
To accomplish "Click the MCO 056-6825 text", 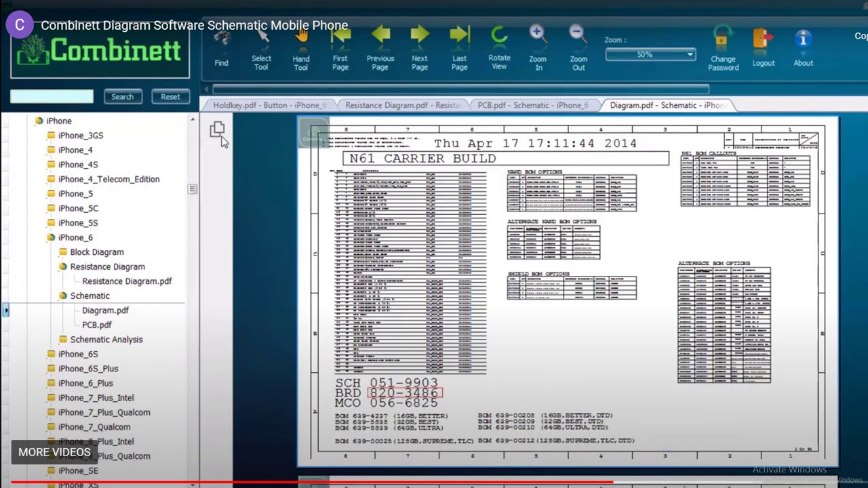I will click(387, 403).
